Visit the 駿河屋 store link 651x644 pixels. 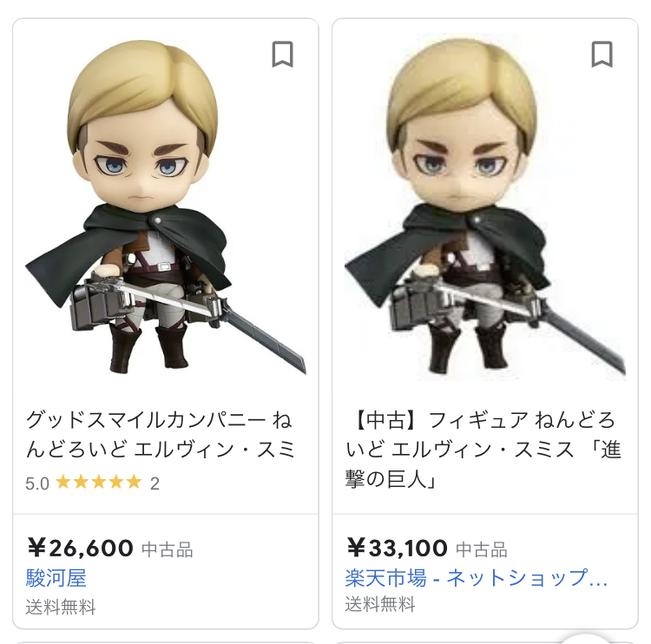pyautogui.click(x=56, y=578)
